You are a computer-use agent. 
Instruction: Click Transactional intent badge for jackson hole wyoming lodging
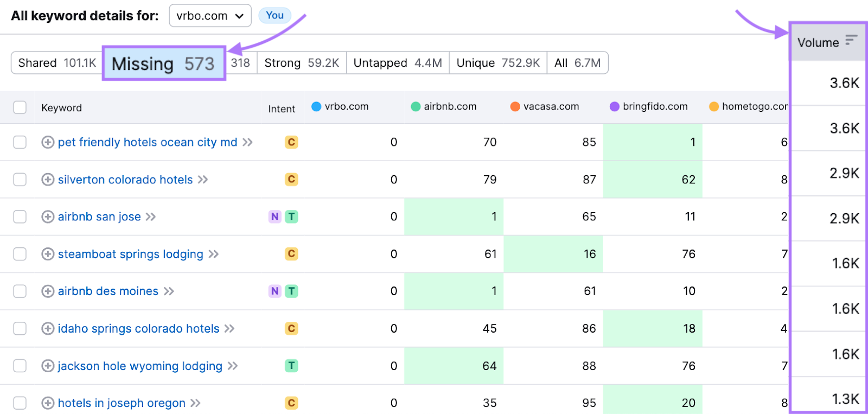click(x=291, y=366)
